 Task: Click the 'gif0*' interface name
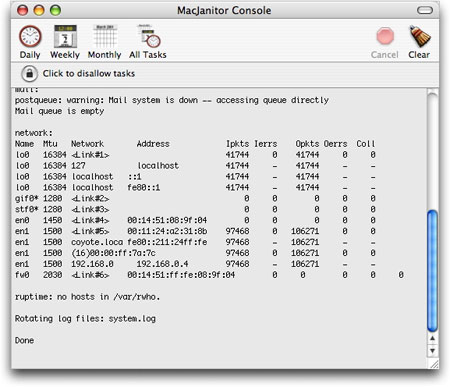pos(27,199)
